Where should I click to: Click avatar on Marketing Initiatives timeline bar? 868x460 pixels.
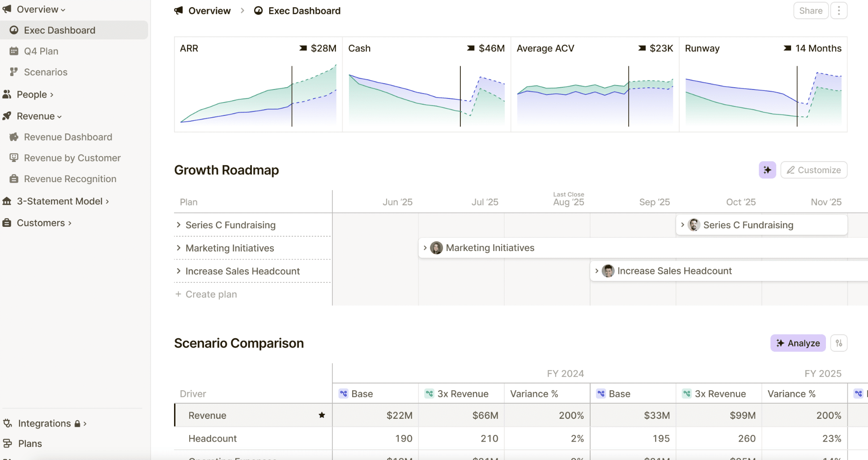click(436, 247)
